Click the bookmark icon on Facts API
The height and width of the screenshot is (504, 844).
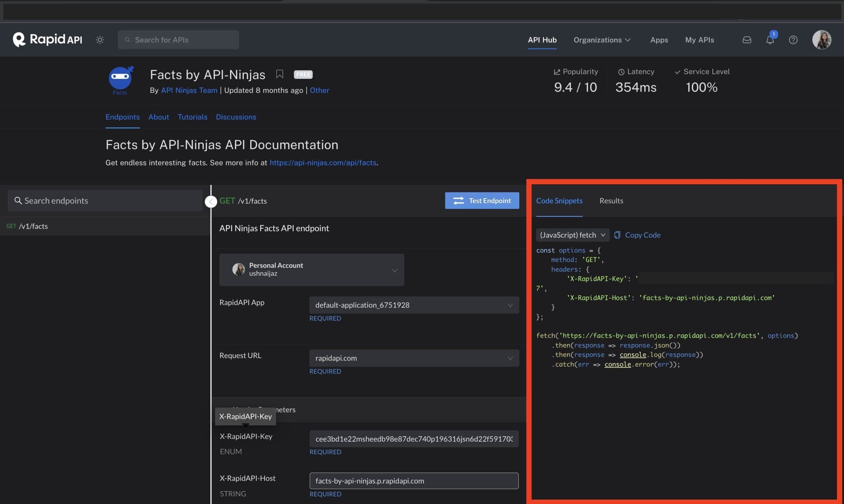pyautogui.click(x=280, y=74)
